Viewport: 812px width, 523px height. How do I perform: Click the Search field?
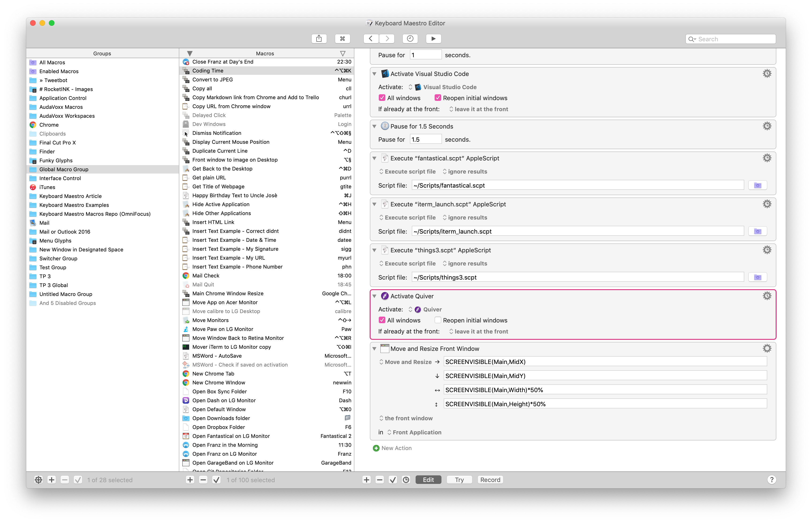tap(731, 39)
